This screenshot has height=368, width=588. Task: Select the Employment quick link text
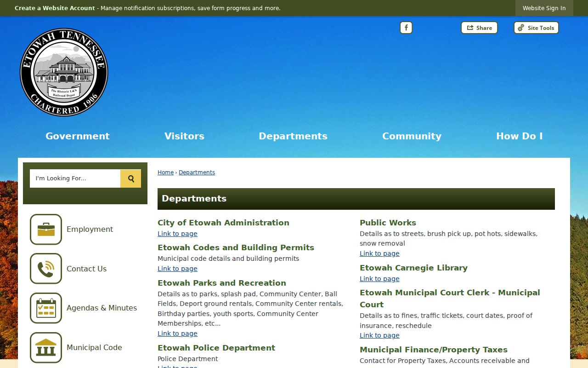coord(90,229)
